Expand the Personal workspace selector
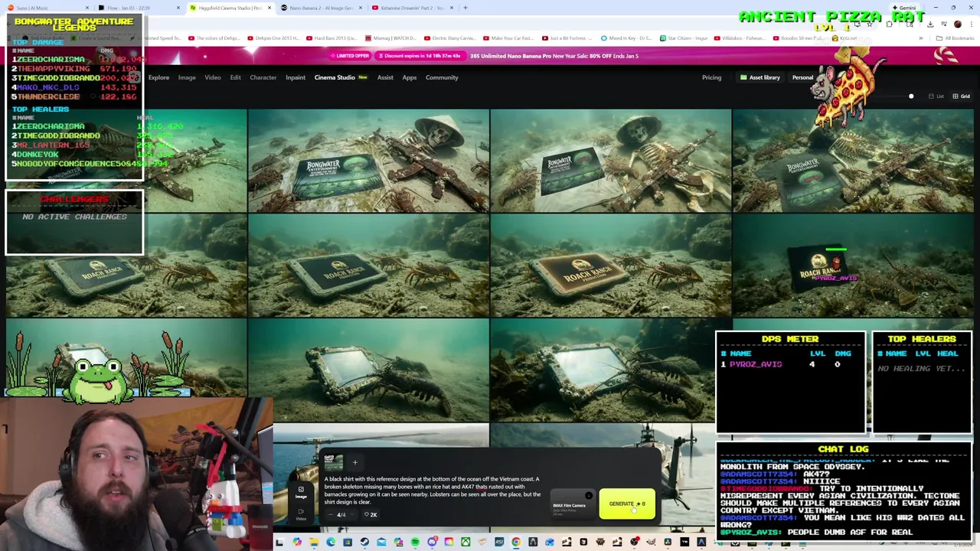The width and height of the screenshot is (980, 551). click(802, 77)
